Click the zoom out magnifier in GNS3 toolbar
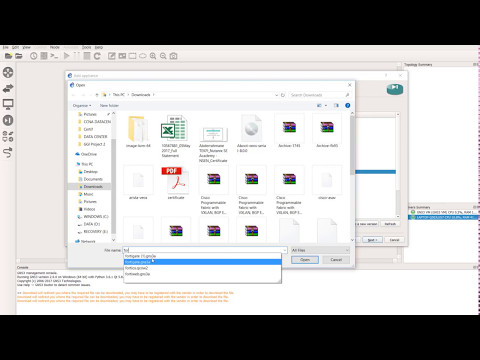480x360 pixels. [163, 56]
